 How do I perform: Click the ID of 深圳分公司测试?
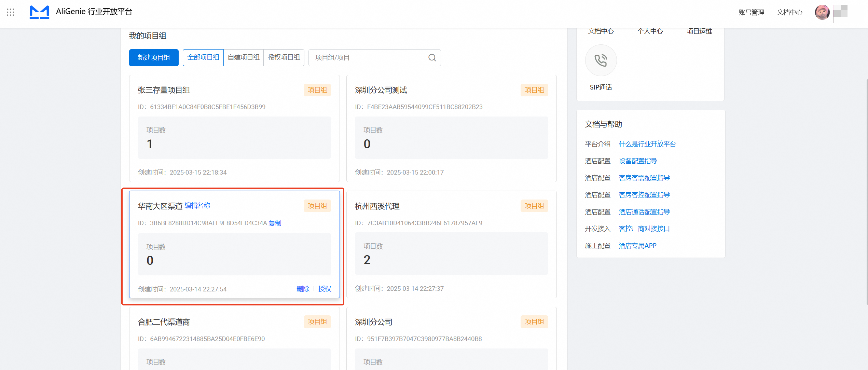[x=419, y=107]
